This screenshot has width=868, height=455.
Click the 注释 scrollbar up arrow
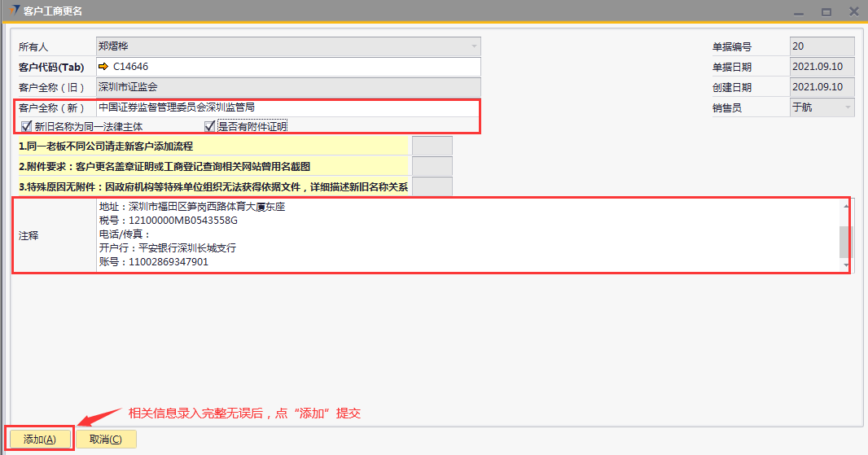[845, 205]
